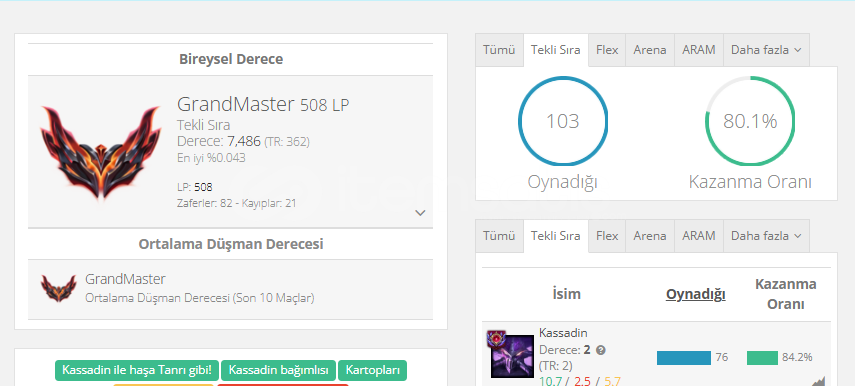Click the help icon beside Kassadin's Derece: 2

pyautogui.click(x=600, y=350)
